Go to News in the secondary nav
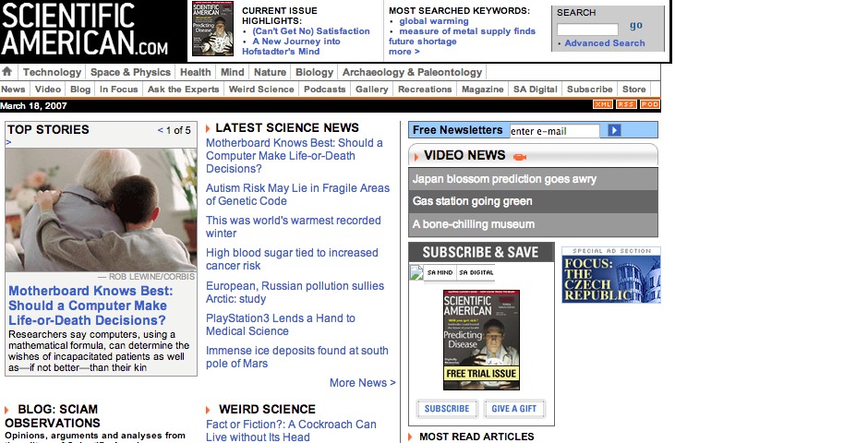The height and width of the screenshot is (443, 868). point(13,89)
